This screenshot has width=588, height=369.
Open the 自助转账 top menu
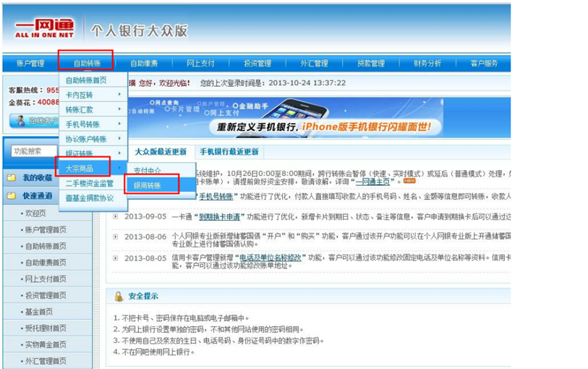tap(87, 64)
